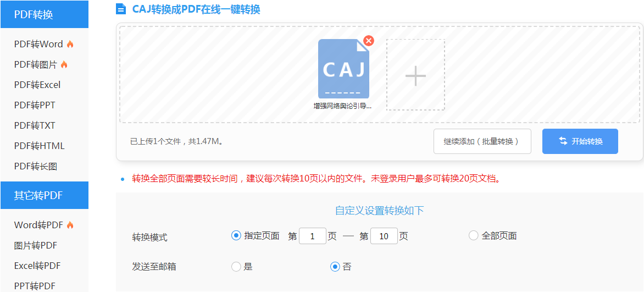
Task: Open Word转PDF in sidebar
Action: point(38,225)
